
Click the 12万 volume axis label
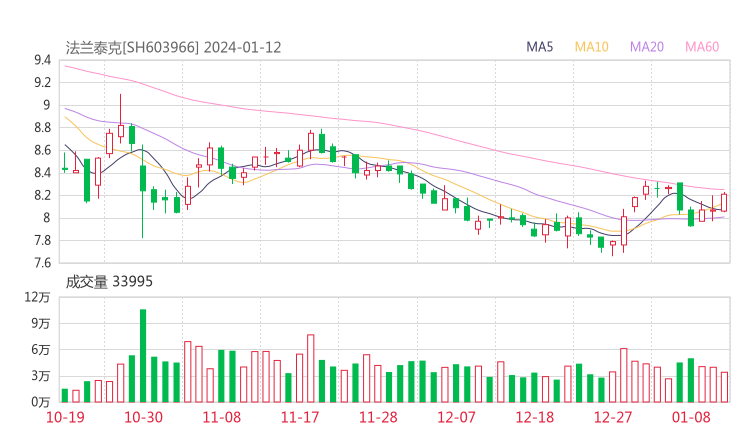pyautogui.click(x=38, y=297)
